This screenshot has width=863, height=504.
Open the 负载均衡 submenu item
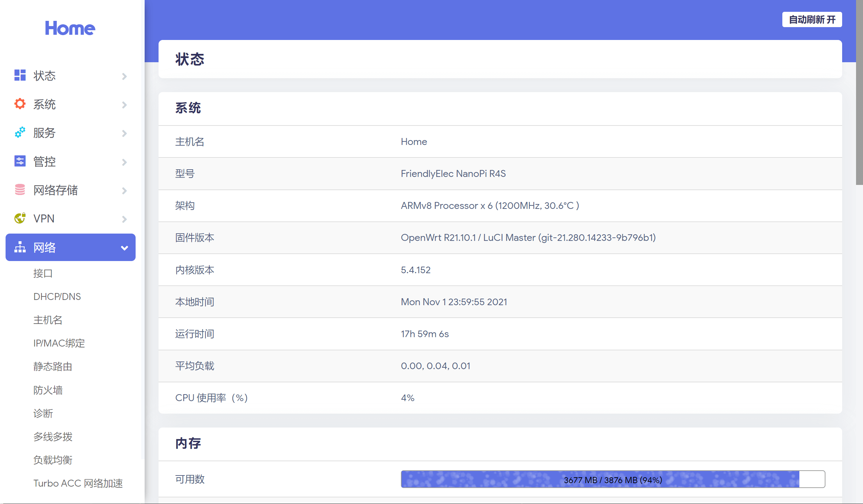[53, 460]
